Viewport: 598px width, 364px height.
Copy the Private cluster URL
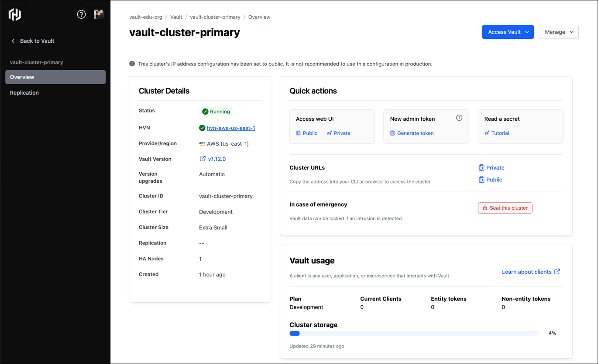point(491,168)
